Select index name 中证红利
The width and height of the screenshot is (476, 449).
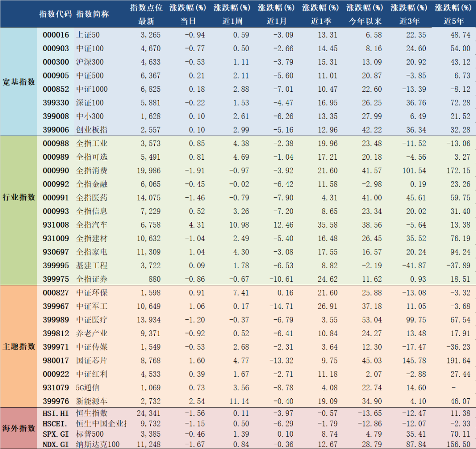92,374
